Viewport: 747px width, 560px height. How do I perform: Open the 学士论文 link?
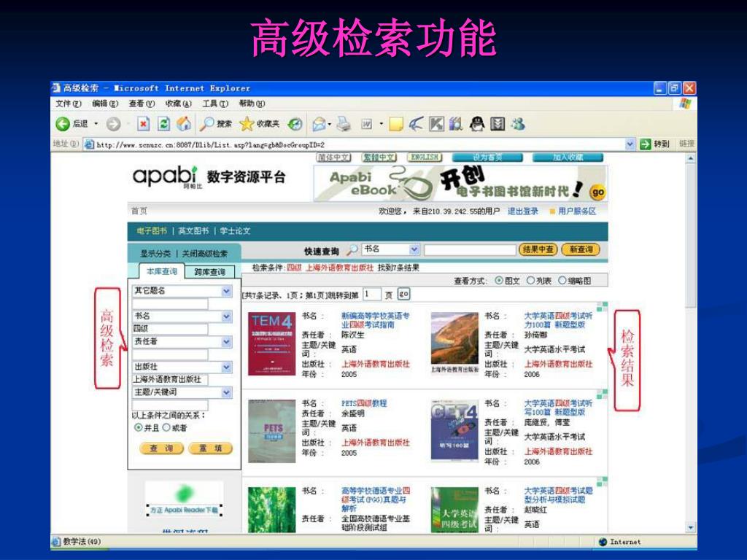pos(235,231)
